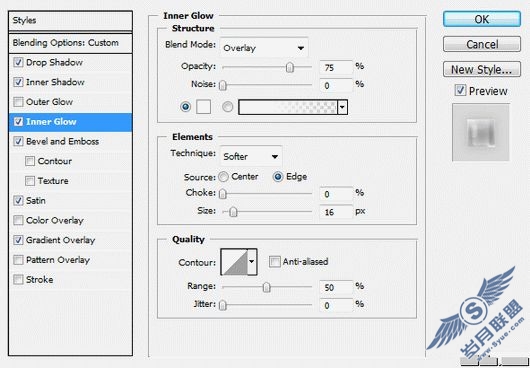This screenshot has width=530, height=368.
Task: Click the Range slider handle
Action: pyautogui.click(x=267, y=288)
